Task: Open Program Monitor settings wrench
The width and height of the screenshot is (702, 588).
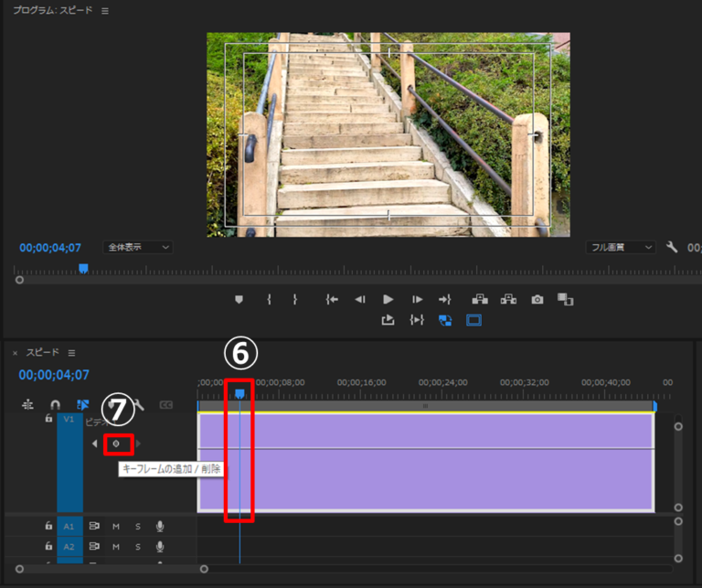Action: [672, 247]
